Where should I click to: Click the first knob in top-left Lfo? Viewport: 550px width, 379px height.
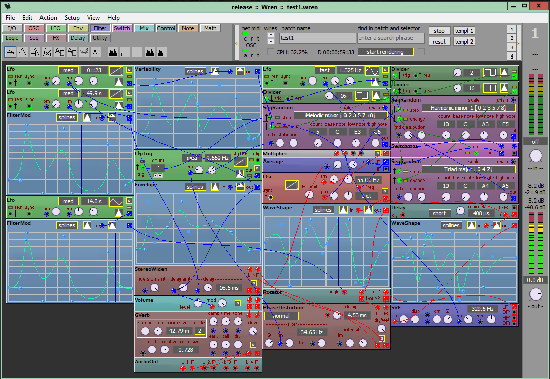click(56, 81)
